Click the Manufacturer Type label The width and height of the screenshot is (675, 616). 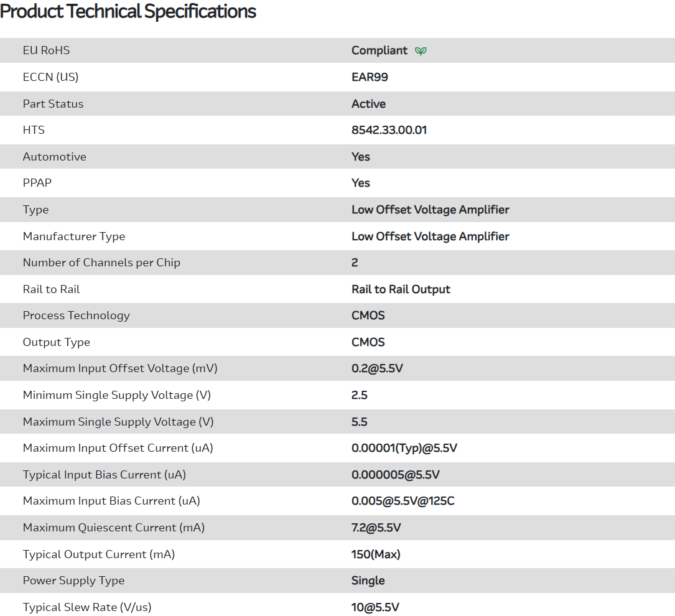73,236
